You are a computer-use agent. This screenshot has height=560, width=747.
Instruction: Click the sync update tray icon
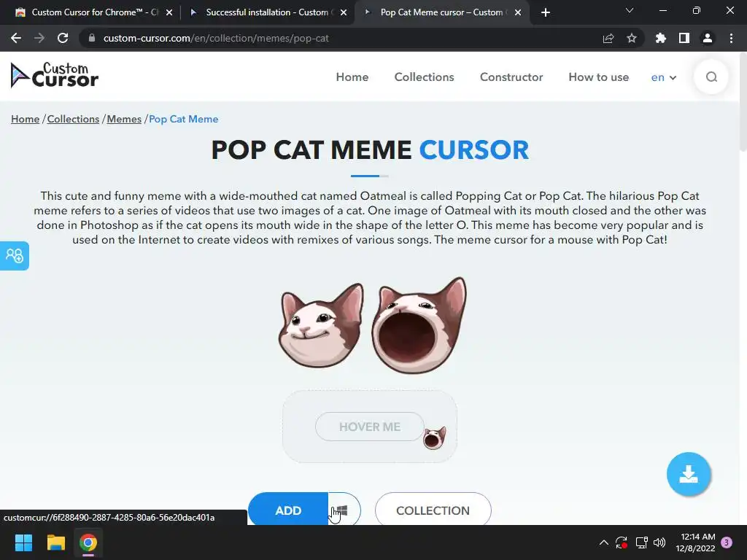click(x=622, y=542)
